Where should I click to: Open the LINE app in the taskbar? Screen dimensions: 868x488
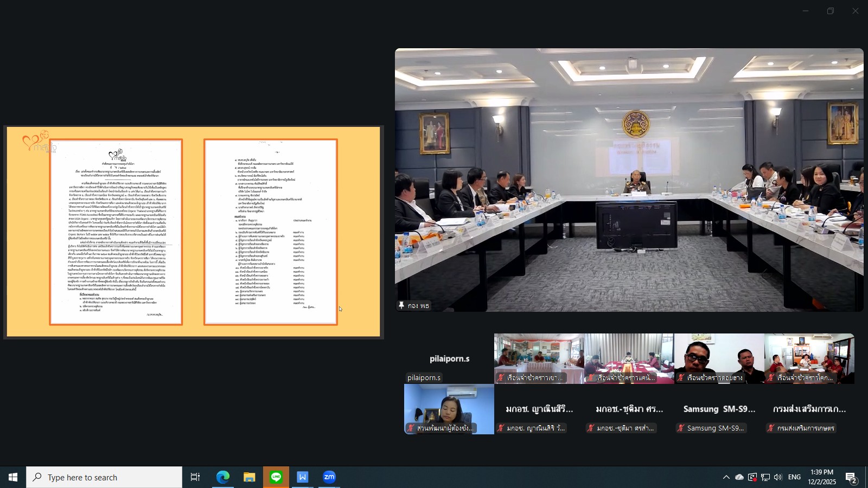pos(276,477)
